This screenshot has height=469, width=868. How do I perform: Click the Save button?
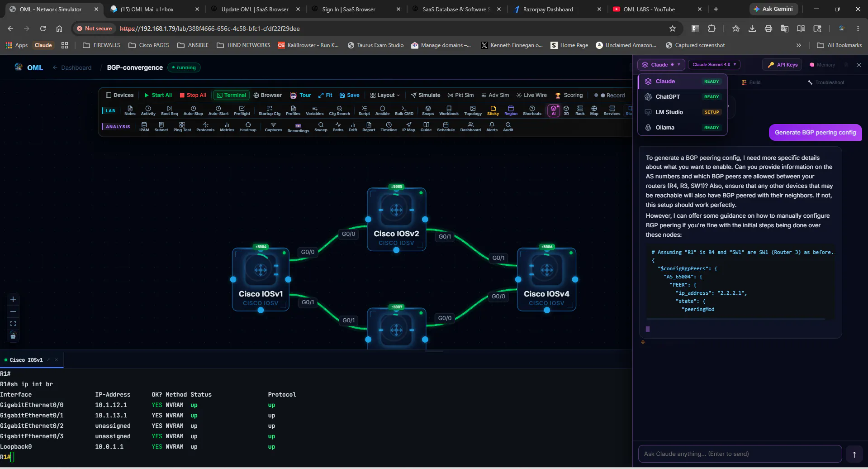349,95
